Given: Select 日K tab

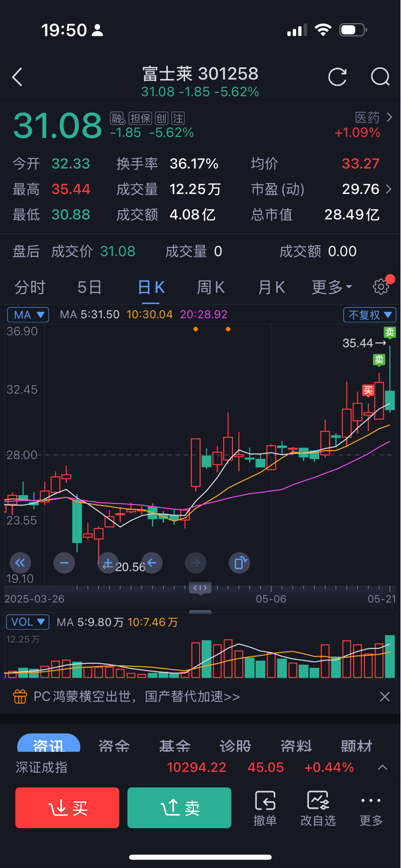Looking at the screenshot, I should click(151, 287).
